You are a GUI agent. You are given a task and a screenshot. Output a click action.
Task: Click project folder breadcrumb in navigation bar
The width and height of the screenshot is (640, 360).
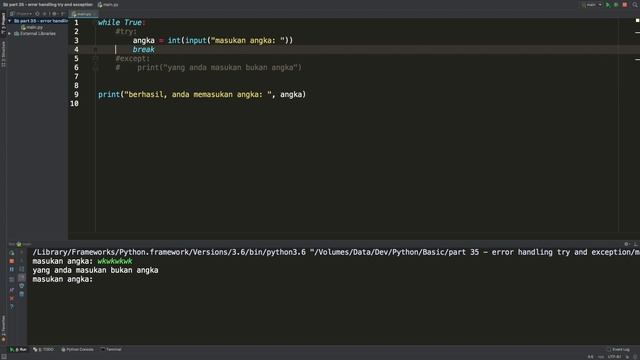click(x=47, y=5)
